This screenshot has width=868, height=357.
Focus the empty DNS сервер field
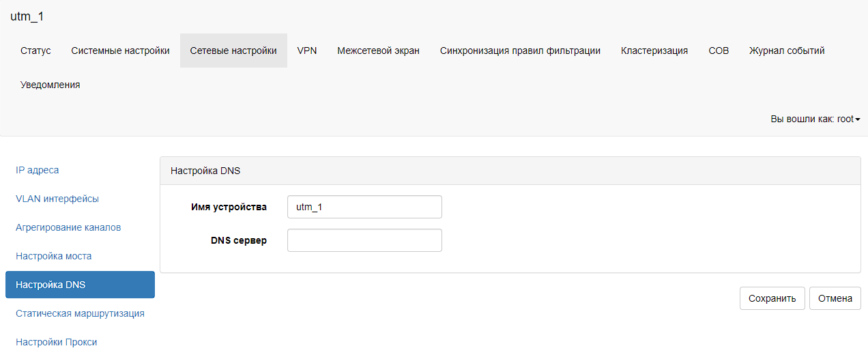pyautogui.click(x=364, y=240)
